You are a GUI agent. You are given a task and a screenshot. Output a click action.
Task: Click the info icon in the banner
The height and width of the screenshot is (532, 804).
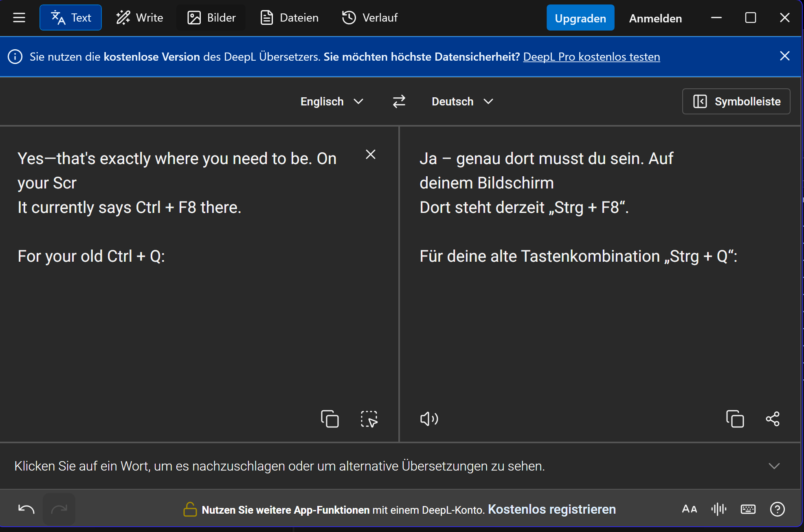pos(15,57)
